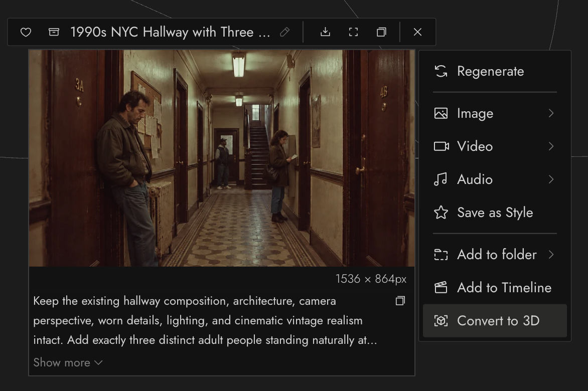Viewport: 588px width, 391px height.
Task: Click the duplicate icon in the top toolbar
Action: [381, 32]
